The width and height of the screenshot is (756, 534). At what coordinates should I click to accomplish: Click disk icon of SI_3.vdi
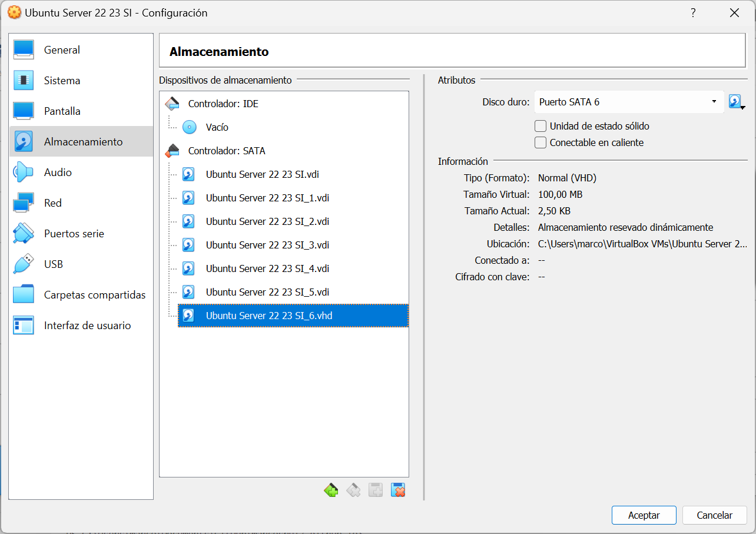click(x=188, y=245)
